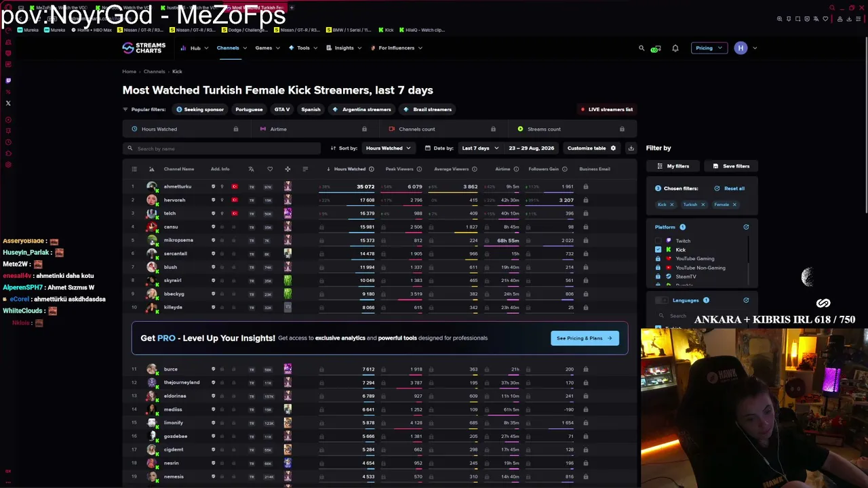The image size is (868, 488).
Task: Click the lock icon on the Airtime card
Action: [364, 129]
